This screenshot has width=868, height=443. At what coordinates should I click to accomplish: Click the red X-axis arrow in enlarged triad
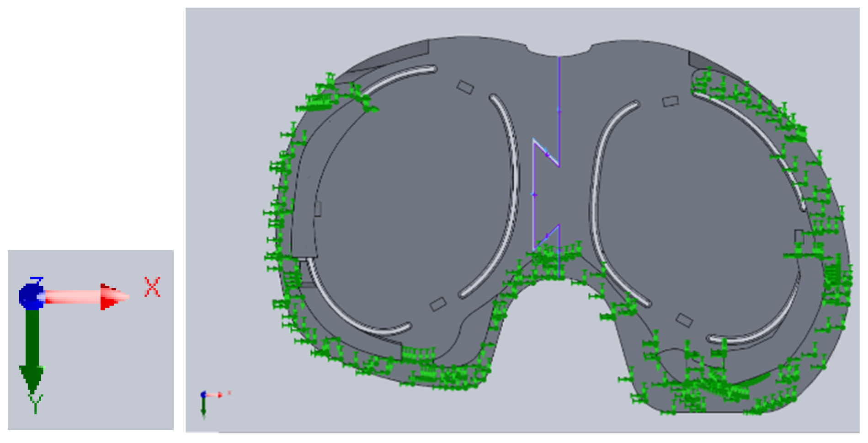point(87,297)
